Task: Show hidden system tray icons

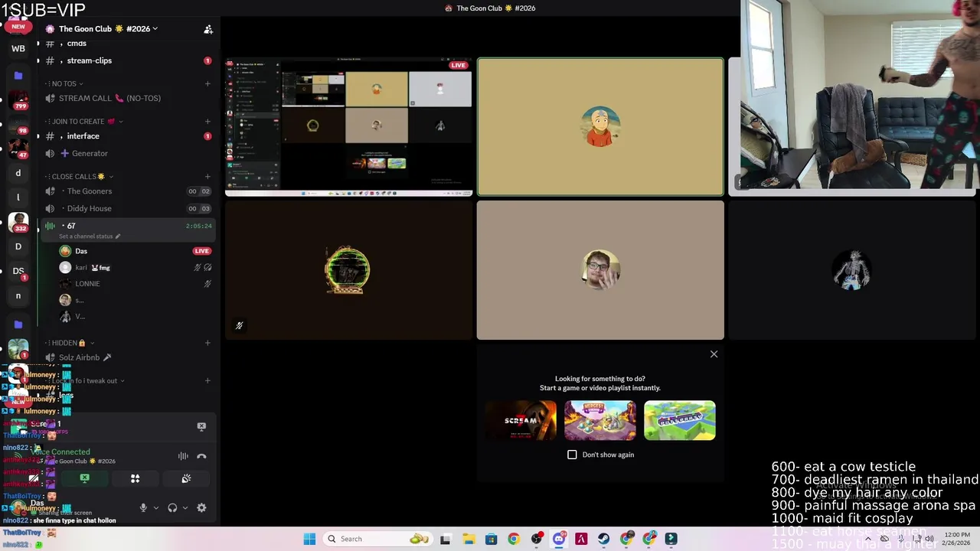Action: coord(867,539)
